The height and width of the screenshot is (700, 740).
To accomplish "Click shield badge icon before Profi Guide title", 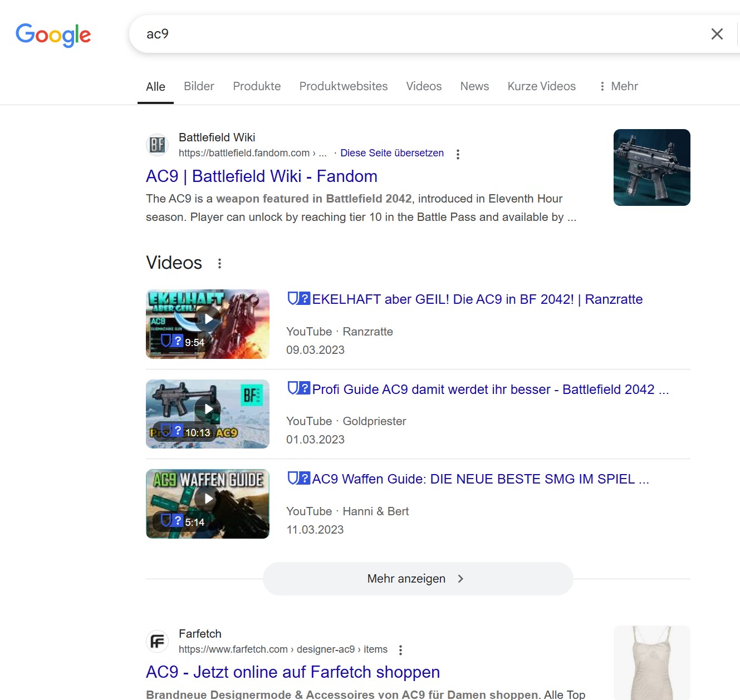I will coord(298,388).
